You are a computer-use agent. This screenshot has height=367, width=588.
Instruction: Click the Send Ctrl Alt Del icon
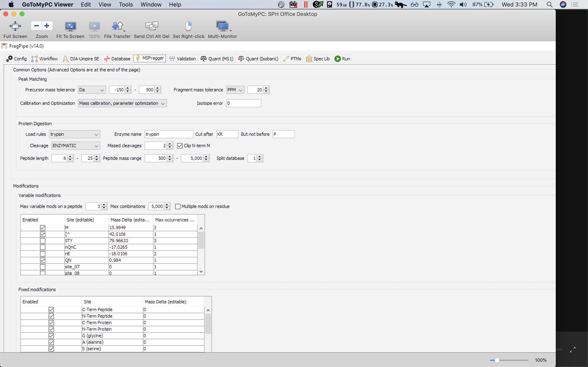pyautogui.click(x=151, y=26)
